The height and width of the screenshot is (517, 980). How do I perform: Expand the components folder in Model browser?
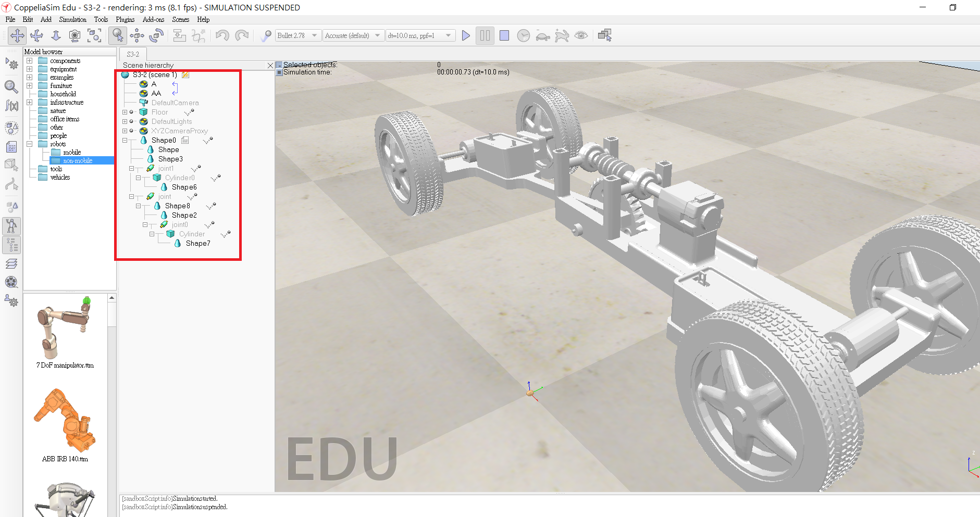(x=30, y=61)
